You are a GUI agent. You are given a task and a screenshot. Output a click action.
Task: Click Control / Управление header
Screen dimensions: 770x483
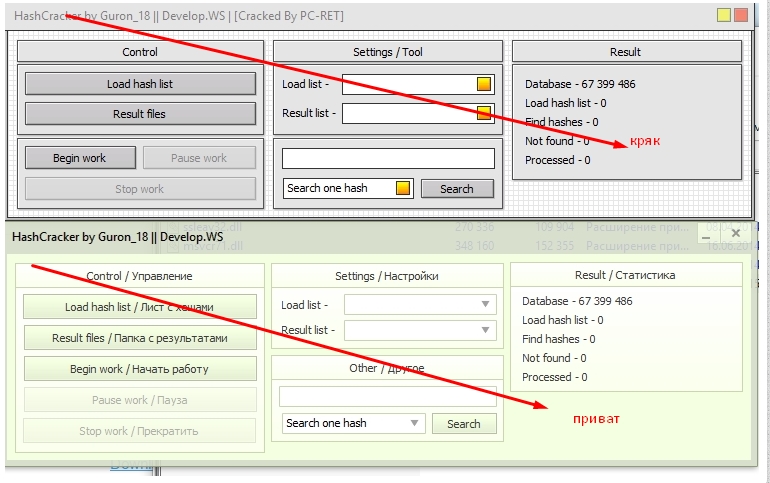tap(139, 276)
